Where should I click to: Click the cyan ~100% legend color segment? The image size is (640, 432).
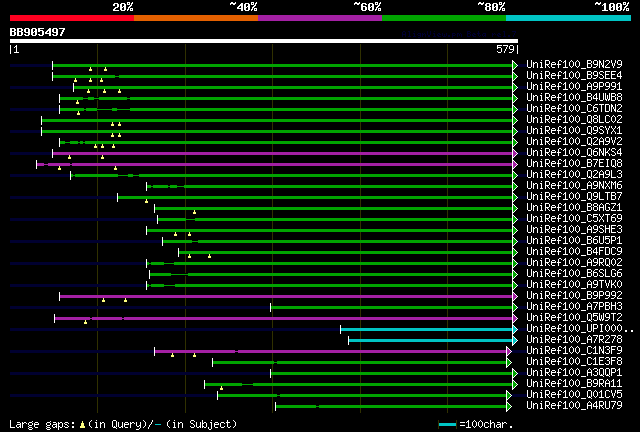(569, 18)
